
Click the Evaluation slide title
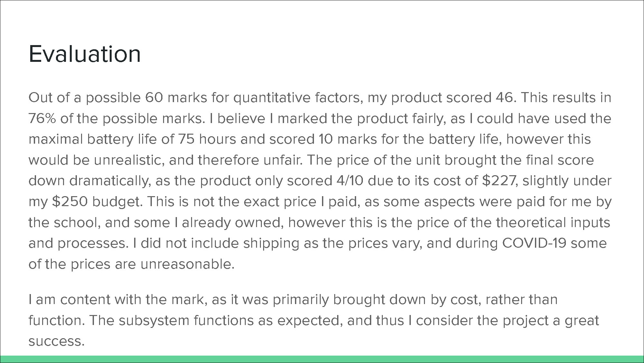click(x=85, y=54)
